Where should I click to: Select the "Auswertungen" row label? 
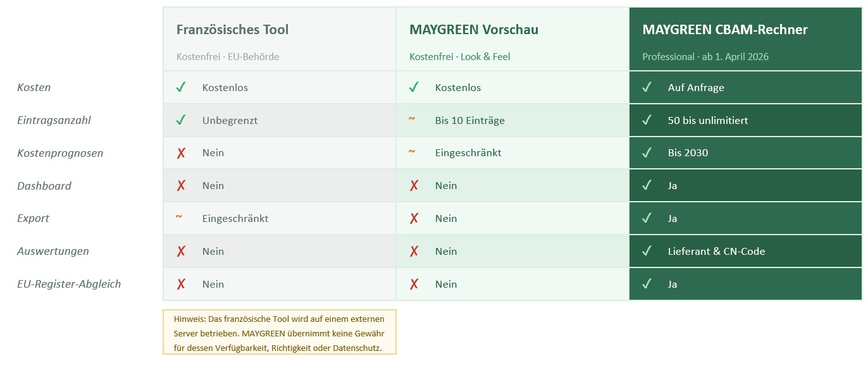[53, 252]
